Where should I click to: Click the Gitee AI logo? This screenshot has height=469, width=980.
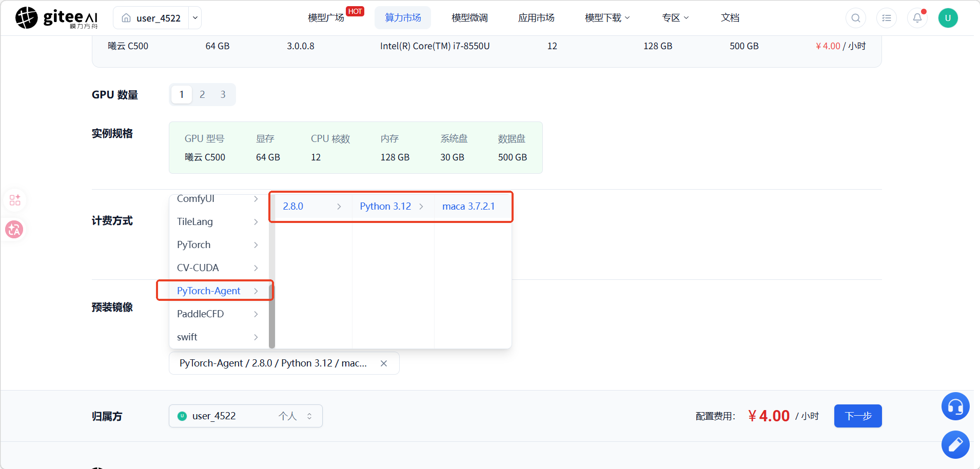coord(56,18)
